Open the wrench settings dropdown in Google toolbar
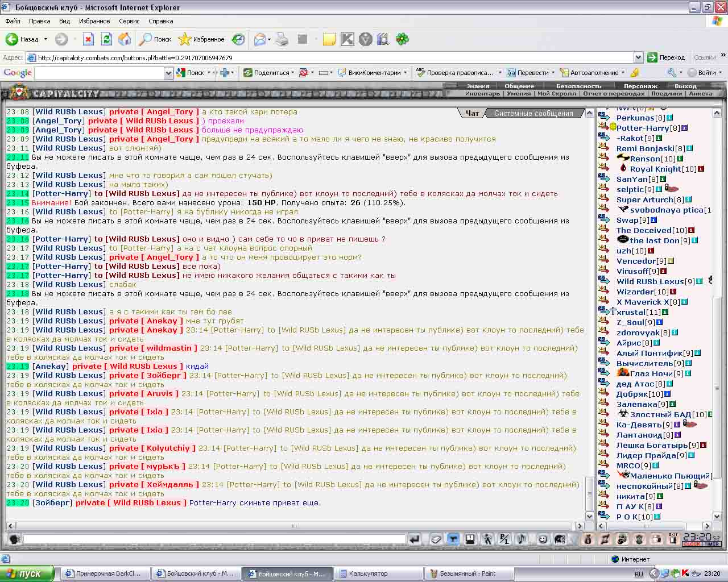Viewport: 728px width, 582px height. click(681, 73)
